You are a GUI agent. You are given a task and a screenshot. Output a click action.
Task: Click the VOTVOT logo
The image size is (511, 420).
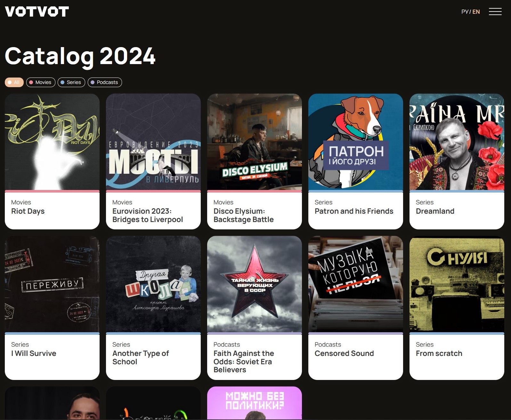tap(37, 12)
